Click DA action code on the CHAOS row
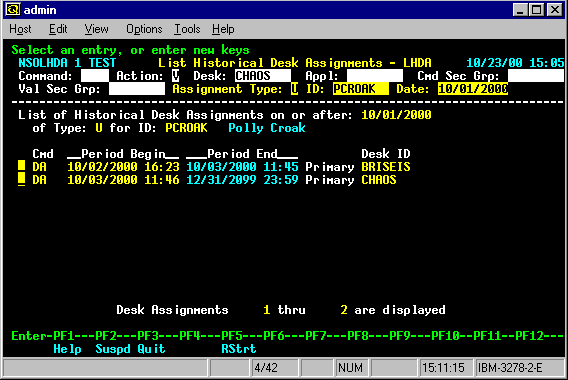Viewport: 568px width, 380px height. 39,180
